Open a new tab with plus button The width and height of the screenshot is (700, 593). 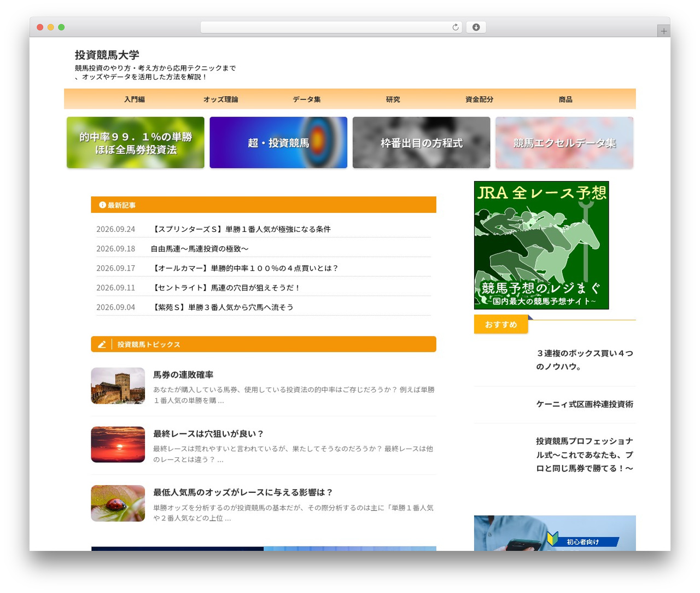point(663,31)
